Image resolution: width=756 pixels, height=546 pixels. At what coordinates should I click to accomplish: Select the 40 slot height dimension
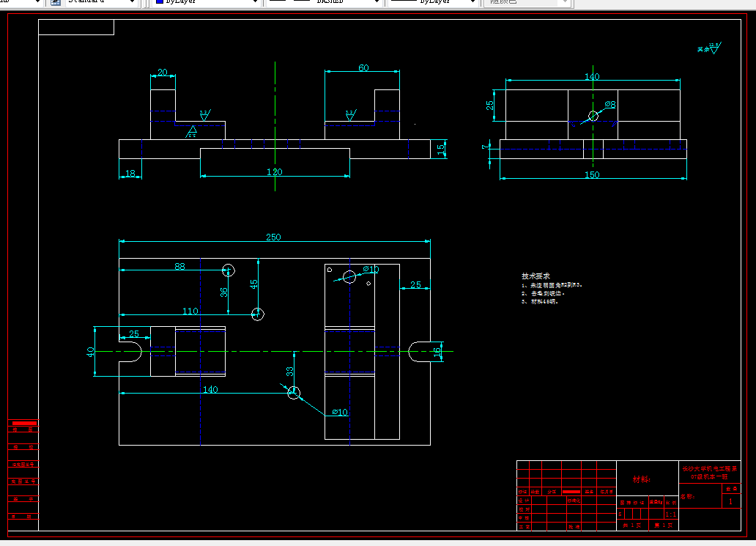pyautogui.click(x=90, y=352)
